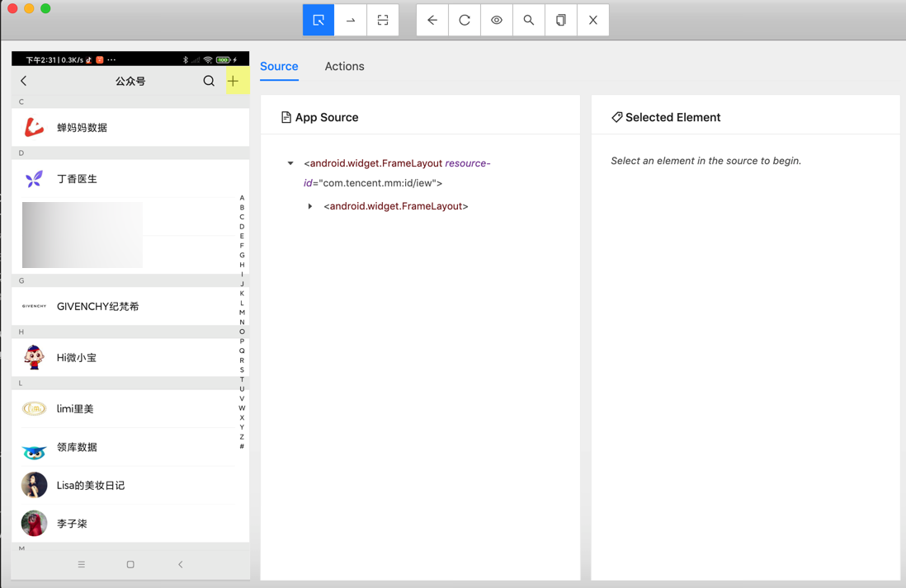This screenshot has height=588, width=906.
Task: Switch to the Actions tab
Action: tap(344, 67)
